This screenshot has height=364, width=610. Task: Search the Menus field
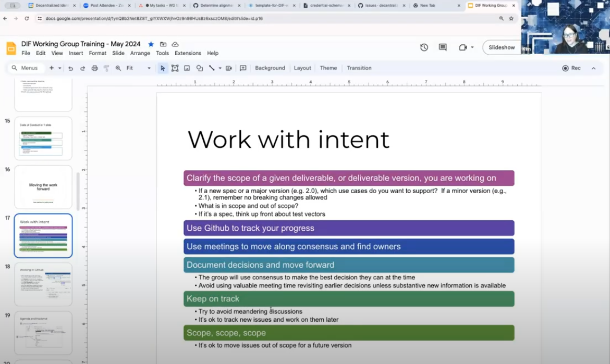[26, 68]
